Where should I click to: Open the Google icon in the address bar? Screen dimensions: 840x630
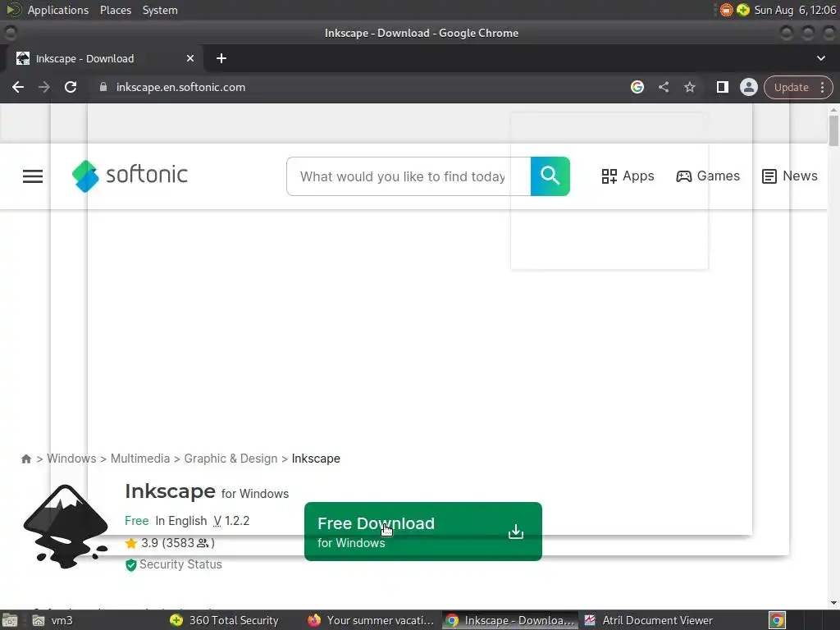pyautogui.click(x=637, y=87)
